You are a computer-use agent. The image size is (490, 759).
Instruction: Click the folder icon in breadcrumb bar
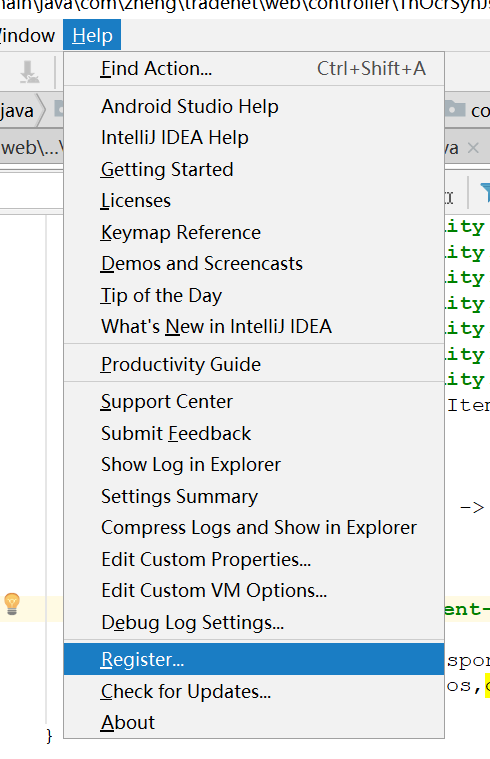tap(455, 109)
